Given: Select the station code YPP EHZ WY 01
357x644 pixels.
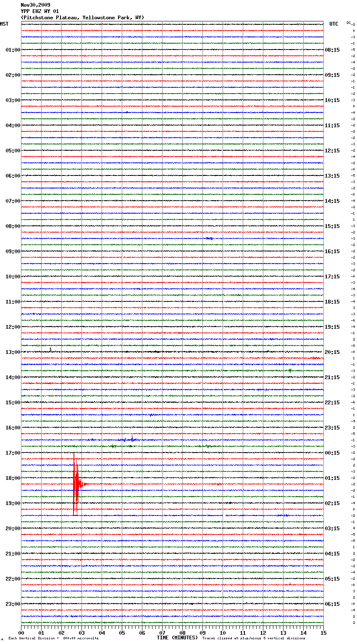Looking at the screenshot, I should pos(40,11).
